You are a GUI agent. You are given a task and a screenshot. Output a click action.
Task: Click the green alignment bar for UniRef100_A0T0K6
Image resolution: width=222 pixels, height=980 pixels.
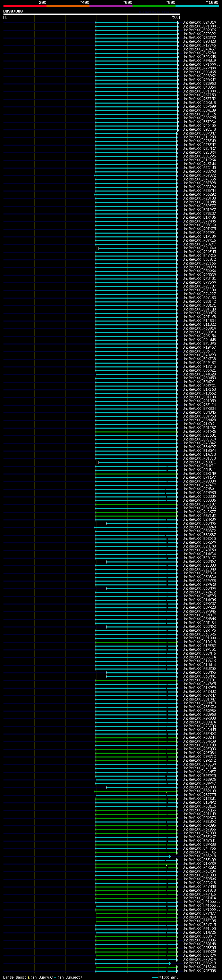point(136,432)
